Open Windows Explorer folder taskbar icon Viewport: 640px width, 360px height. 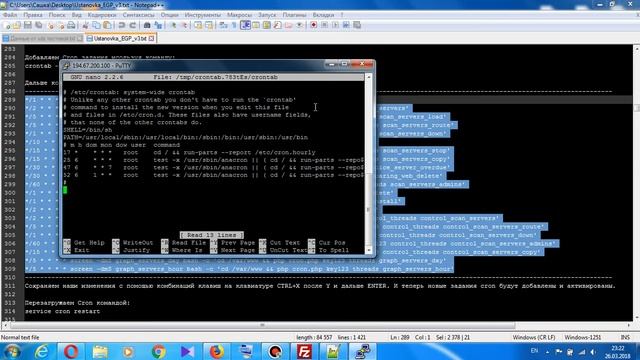[100, 351]
